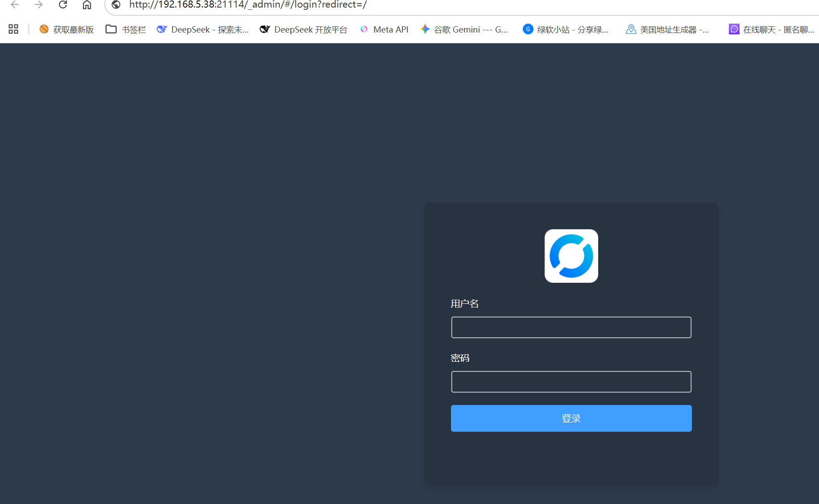Go to the browser home page icon

click(x=87, y=5)
